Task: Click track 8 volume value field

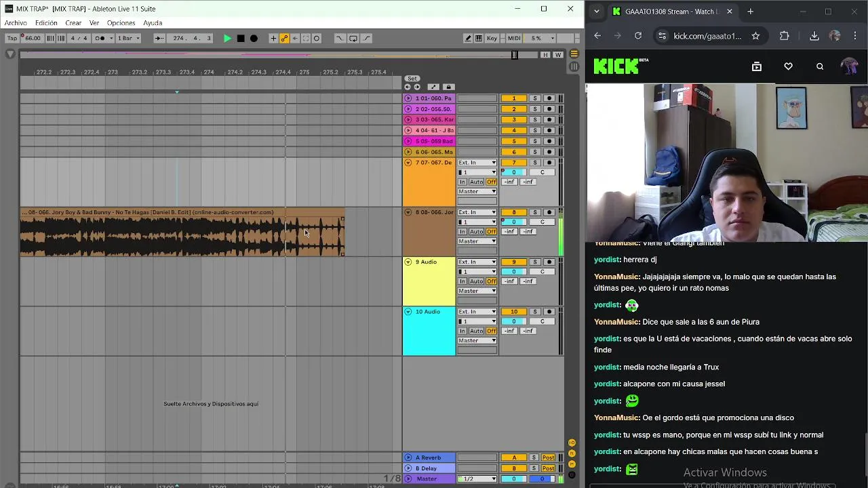Action: 514,222
